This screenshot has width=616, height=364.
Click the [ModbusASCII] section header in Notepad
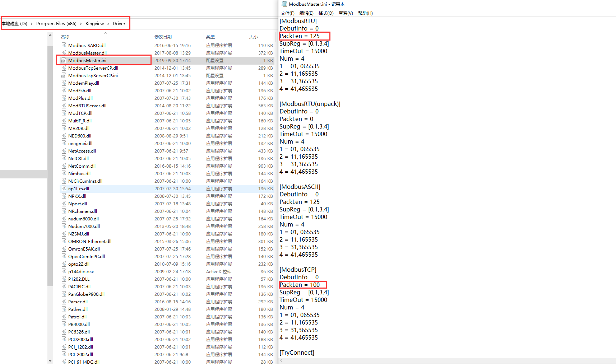coord(300,187)
